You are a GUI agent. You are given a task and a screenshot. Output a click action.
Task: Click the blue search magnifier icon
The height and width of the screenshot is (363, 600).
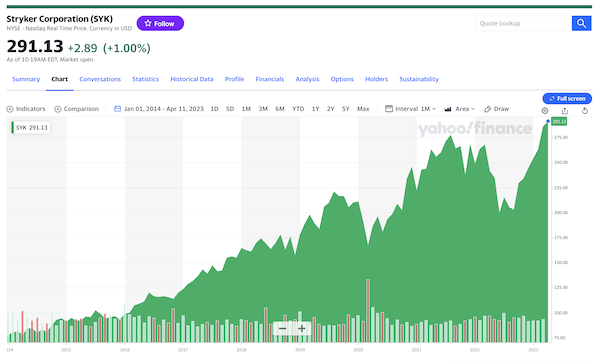pos(581,23)
